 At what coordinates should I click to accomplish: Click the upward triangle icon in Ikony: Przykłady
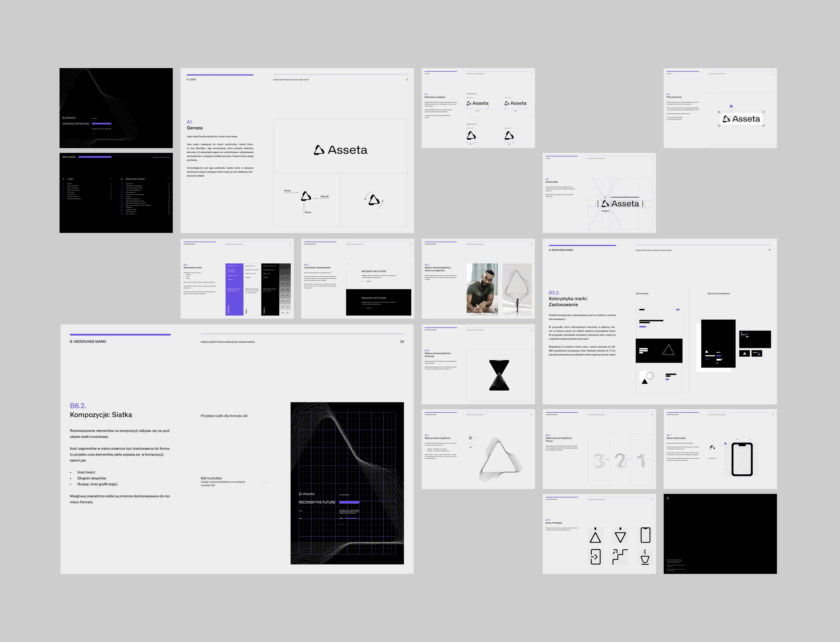pyautogui.click(x=595, y=536)
